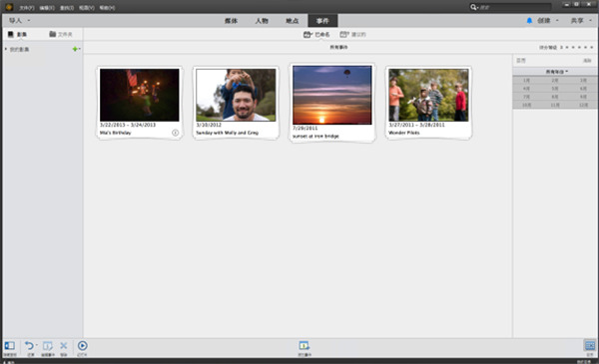Screen dimensions: 599x364
Task: Open the rating comparison operator dropdown
Action: click(x=561, y=47)
